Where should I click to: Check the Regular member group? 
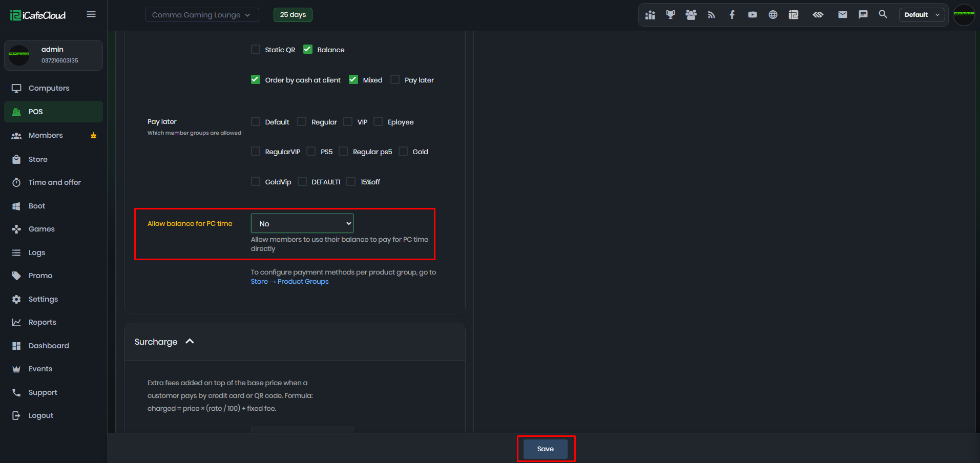point(302,121)
